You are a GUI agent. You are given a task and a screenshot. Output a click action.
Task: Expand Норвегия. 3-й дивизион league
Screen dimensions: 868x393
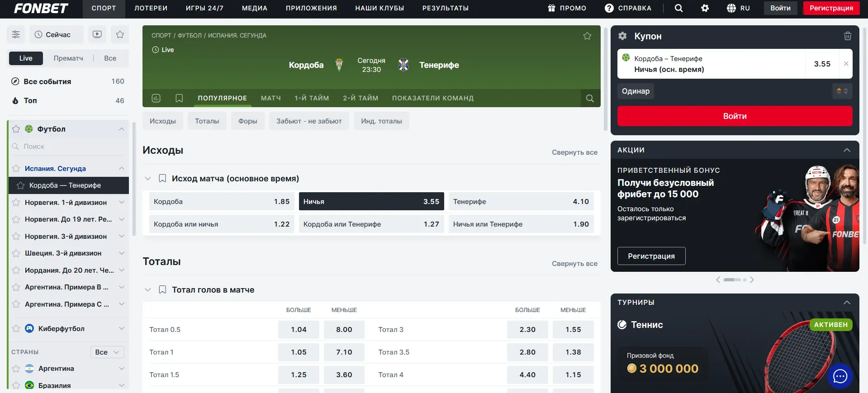(x=121, y=237)
